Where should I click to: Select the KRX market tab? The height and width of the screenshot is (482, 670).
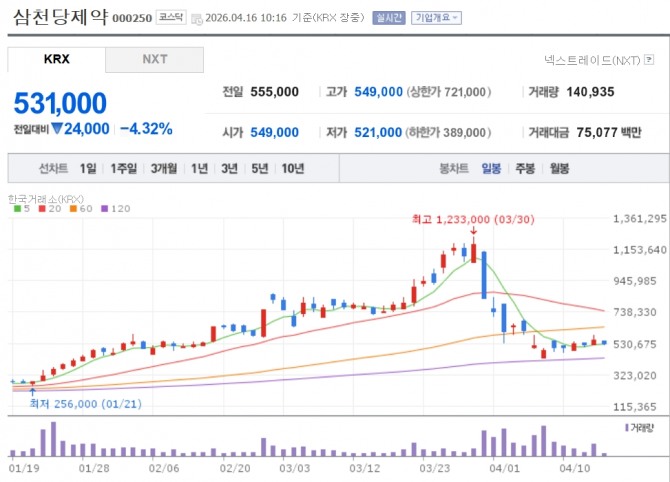point(56,59)
